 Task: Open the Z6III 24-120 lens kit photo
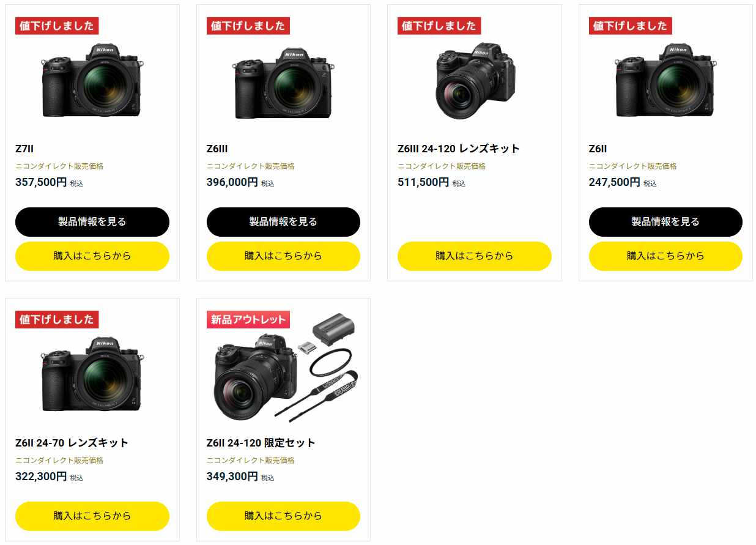tap(475, 81)
